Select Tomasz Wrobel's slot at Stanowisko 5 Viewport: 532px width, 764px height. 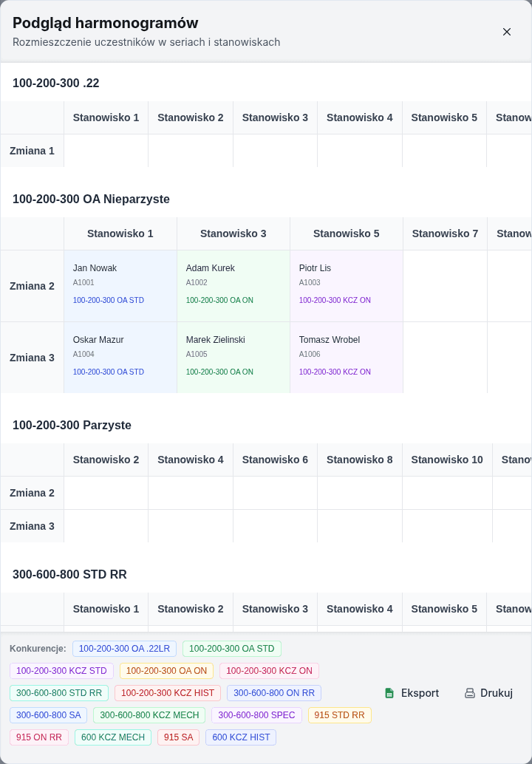tap(347, 358)
